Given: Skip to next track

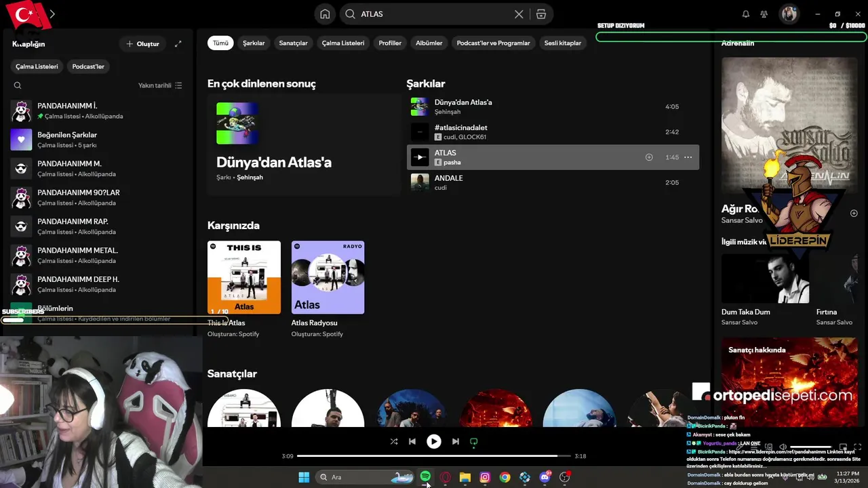Looking at the screenshot, I should coord(455,441).
